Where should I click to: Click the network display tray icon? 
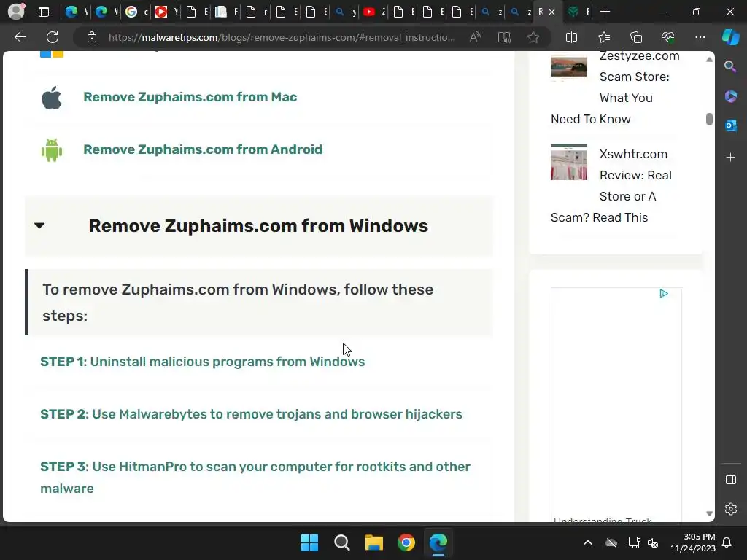tap(634, 542)
